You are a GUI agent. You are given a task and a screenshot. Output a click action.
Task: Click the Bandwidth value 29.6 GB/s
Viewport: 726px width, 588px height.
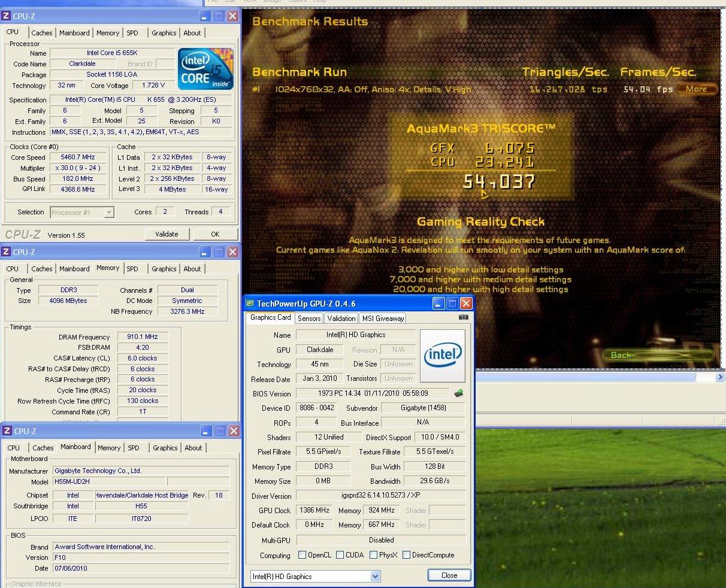(434, 481)
